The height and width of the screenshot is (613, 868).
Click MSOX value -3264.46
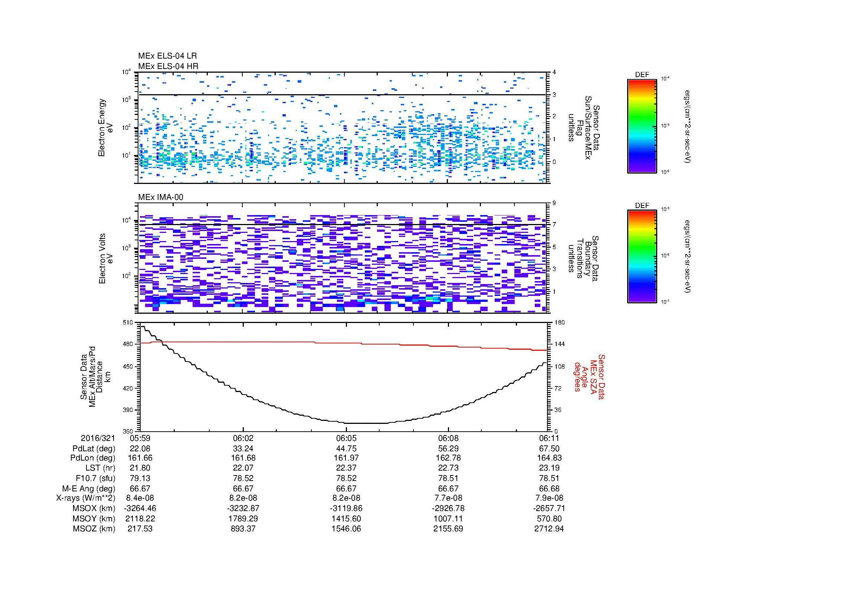pos(140,509)
